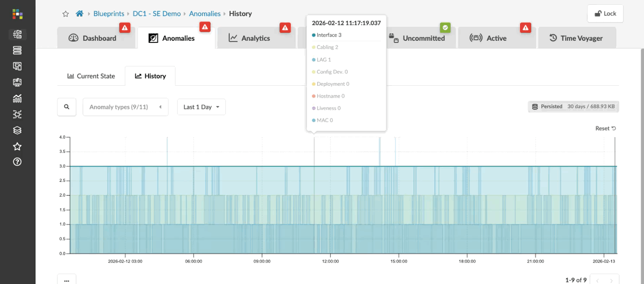Click the home icon in breadcrumb
The width and height of the screenshot is (644, 284).
(x=79, y=14)
